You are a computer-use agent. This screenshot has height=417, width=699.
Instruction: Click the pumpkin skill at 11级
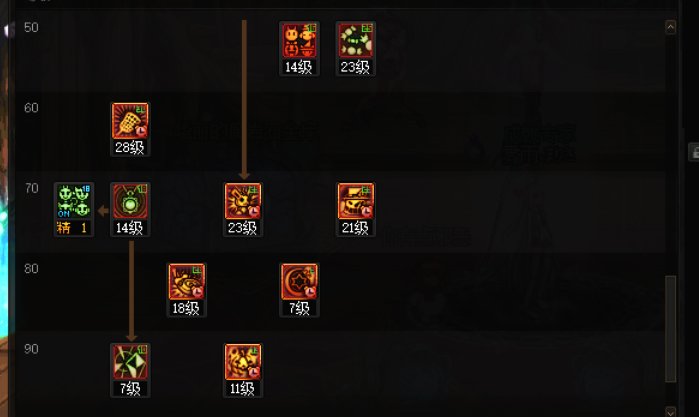point(243,362)
